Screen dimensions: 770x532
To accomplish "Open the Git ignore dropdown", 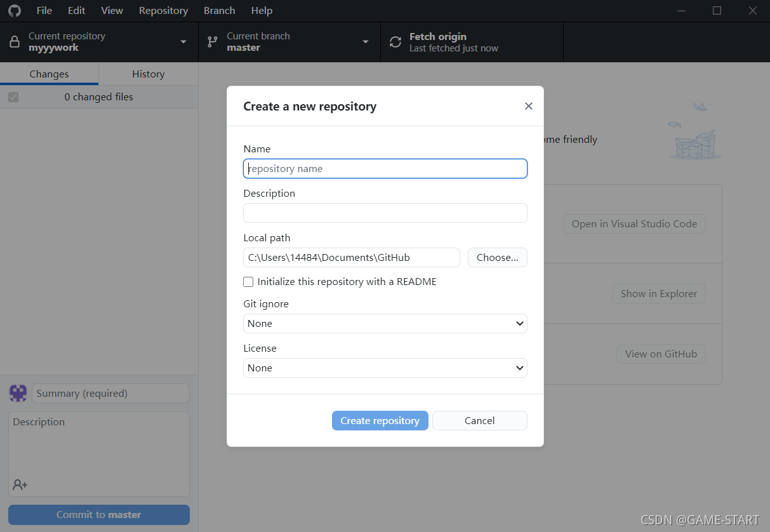I will pos(385,323).
